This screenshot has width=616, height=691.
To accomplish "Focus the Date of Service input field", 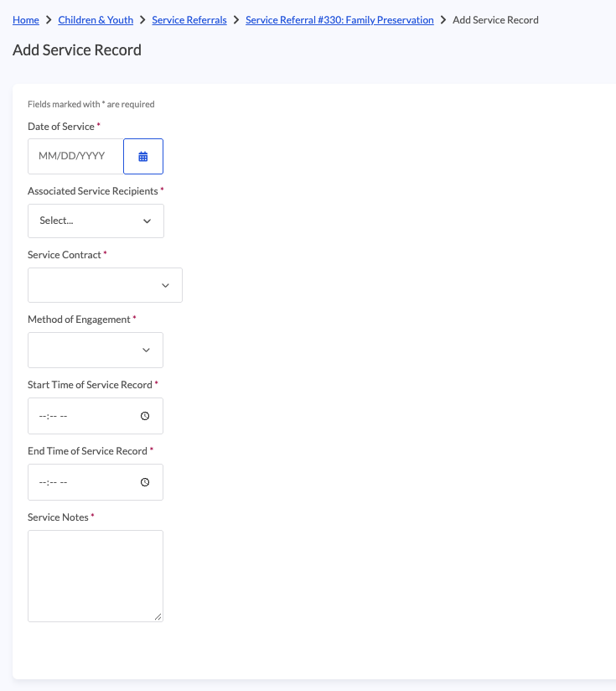I will [75, 157].
